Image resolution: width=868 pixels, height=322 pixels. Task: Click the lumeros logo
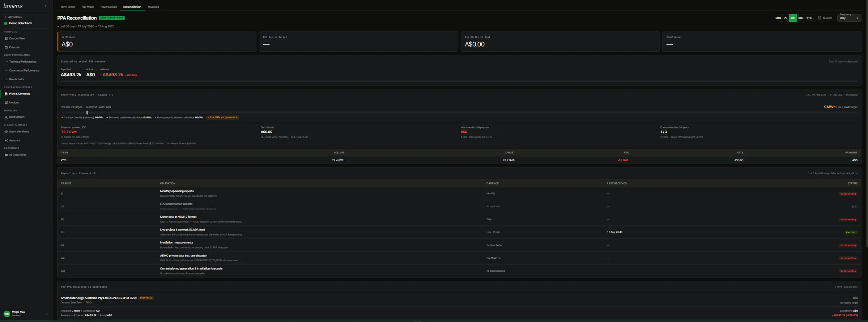point(13,6)
